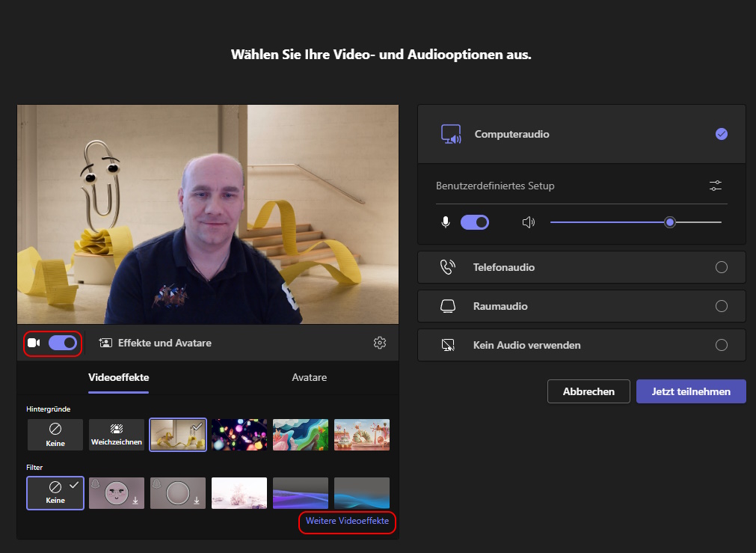Select Kein Audio verwenden radio button

[722, 345]
